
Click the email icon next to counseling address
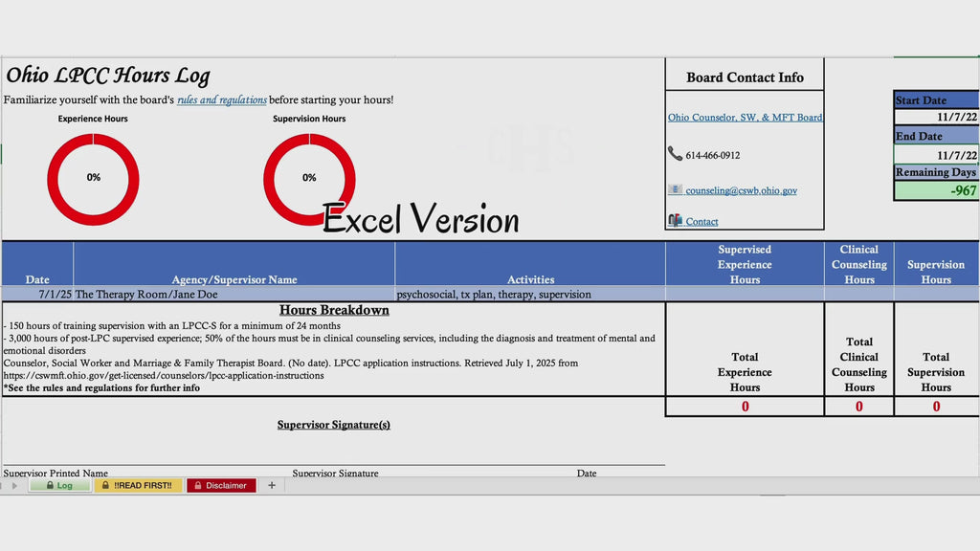675,189
